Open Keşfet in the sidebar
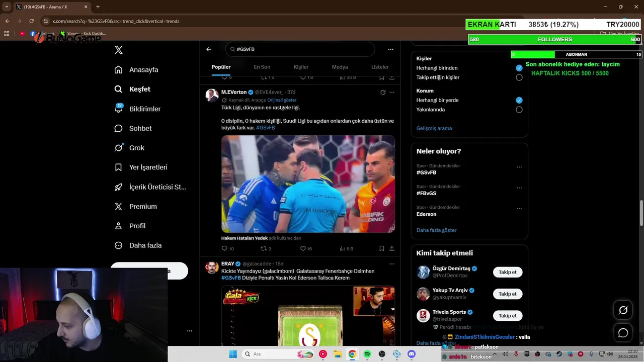This screenshot has width=644, height=362. (x=132, y=89)
